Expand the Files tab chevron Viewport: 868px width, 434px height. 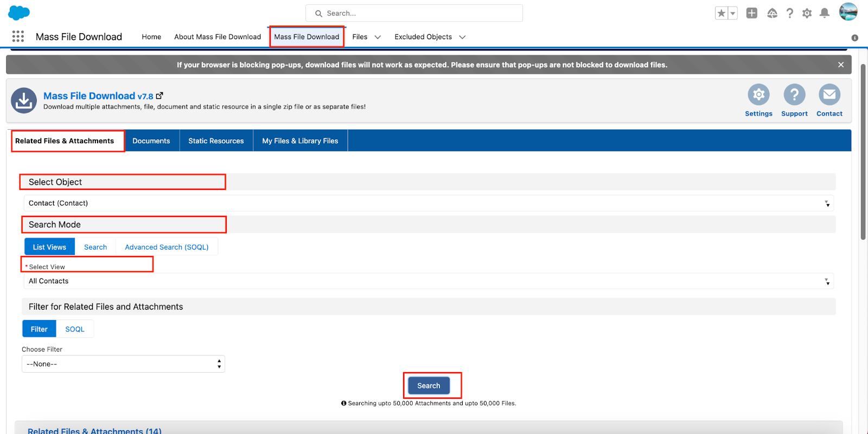coord(378,37)
